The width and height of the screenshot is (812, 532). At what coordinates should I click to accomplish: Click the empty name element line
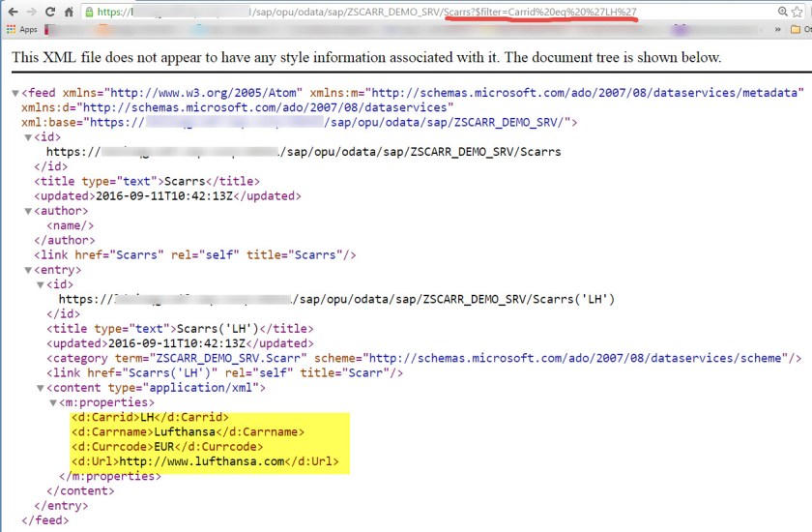click(70, 225)
